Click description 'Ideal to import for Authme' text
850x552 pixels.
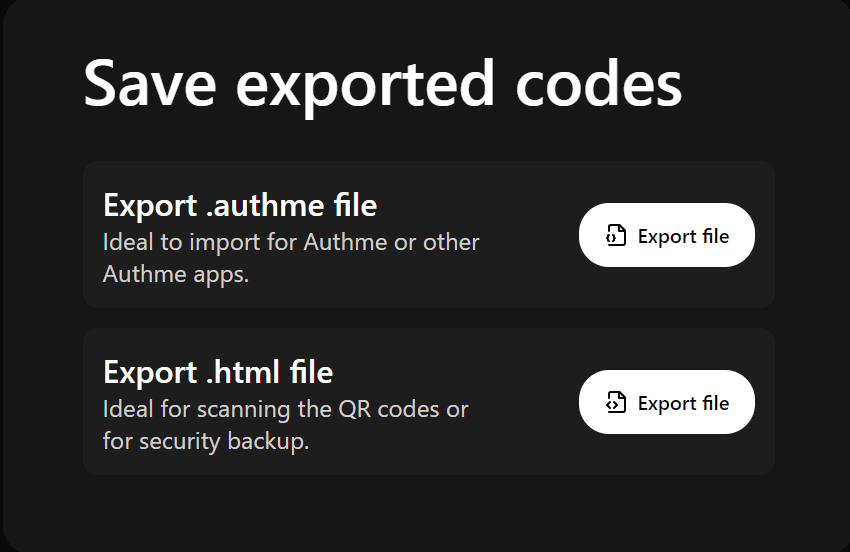pyautogui.click(x=291, y=258)
